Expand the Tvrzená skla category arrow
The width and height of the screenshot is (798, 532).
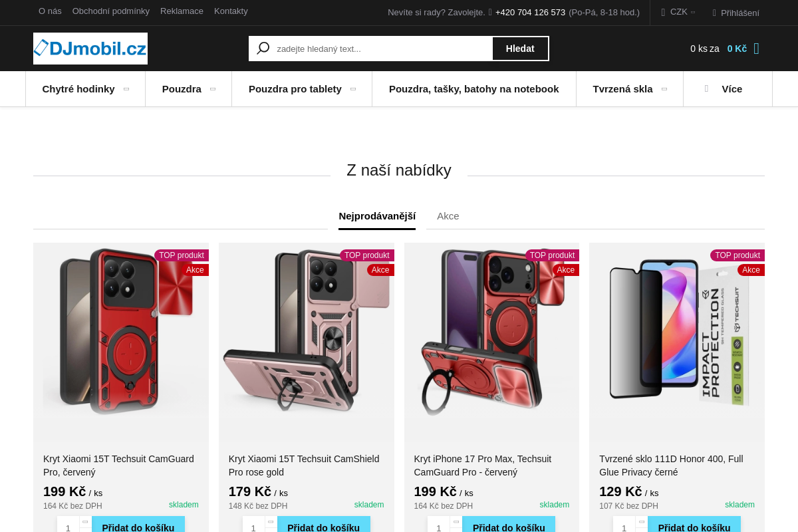click(664, 89)
